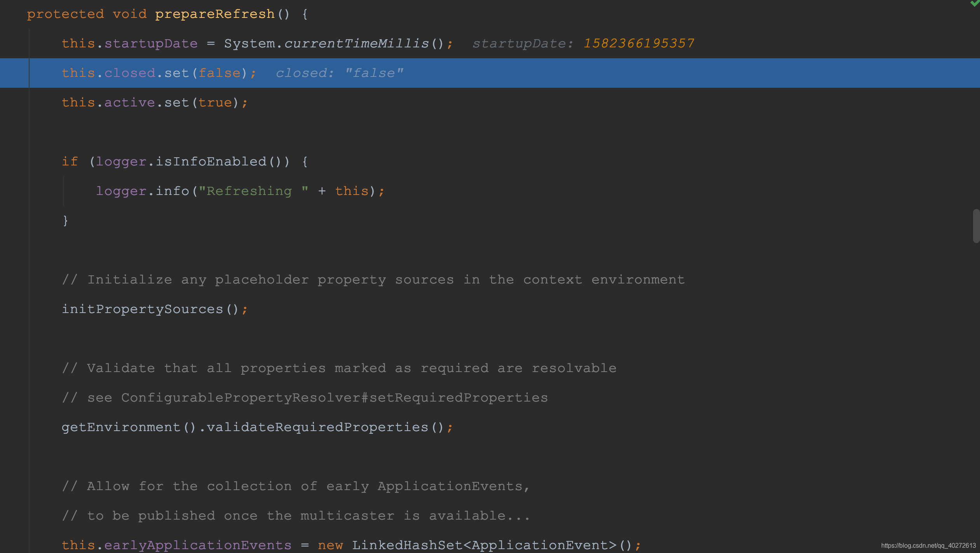Click the isInfoEnabled method call
This screenshot has height=553, width=980.
pyautogui.click(x=211, y=162)
